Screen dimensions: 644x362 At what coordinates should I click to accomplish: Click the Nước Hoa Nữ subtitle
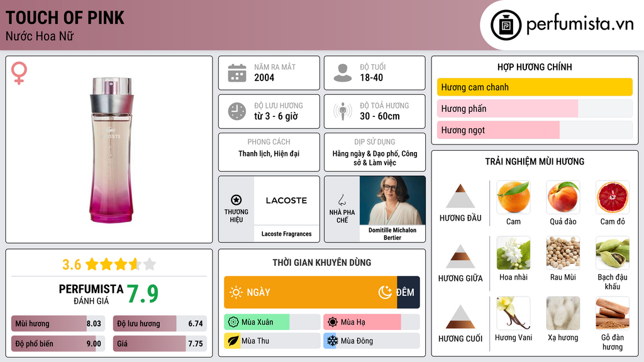coord(40,36)
